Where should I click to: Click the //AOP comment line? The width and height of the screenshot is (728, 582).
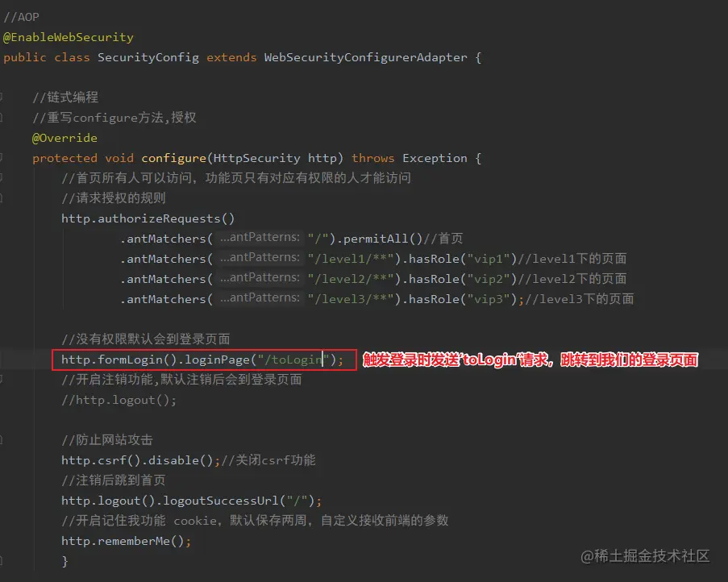tap(21, 17)
